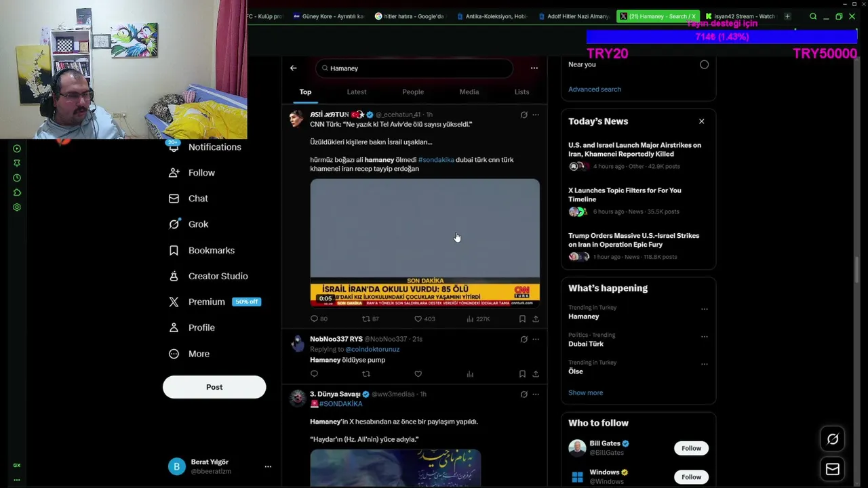Open image in 3. Dünya Savaşı tweet

coord(395,468)
